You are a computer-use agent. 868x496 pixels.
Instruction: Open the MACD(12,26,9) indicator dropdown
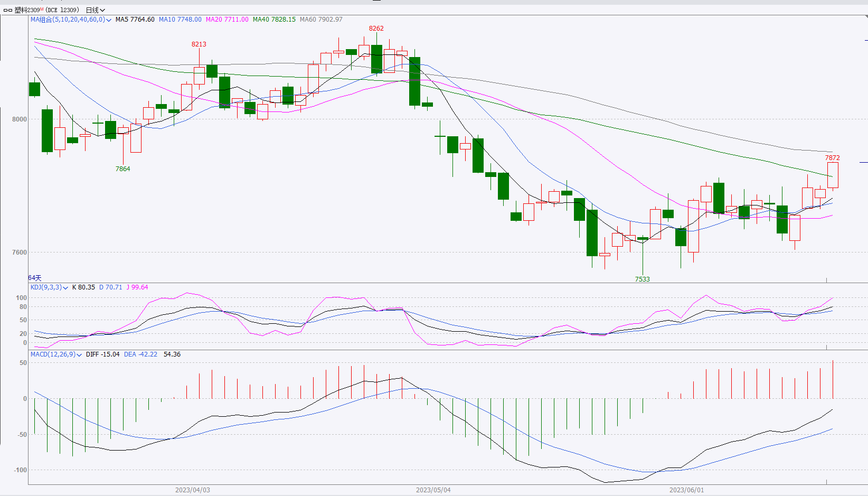[79, 355]
